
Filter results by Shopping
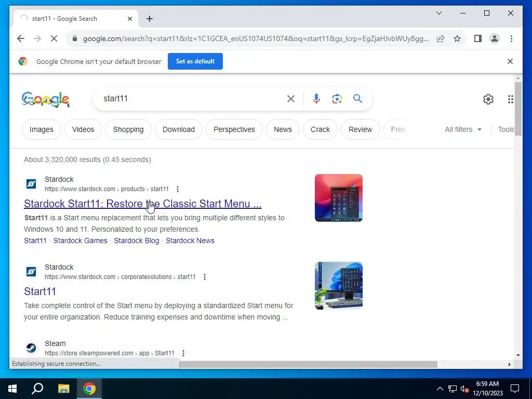[x=128, y=129]
